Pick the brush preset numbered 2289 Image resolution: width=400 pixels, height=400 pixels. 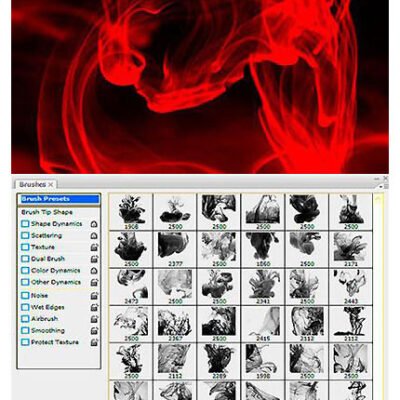tap(219, 362)
